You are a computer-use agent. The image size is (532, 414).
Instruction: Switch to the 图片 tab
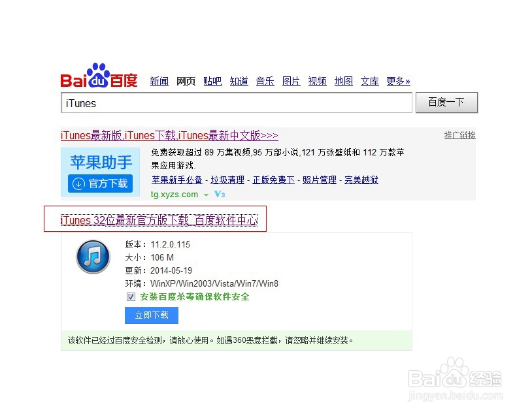point(291,81)
